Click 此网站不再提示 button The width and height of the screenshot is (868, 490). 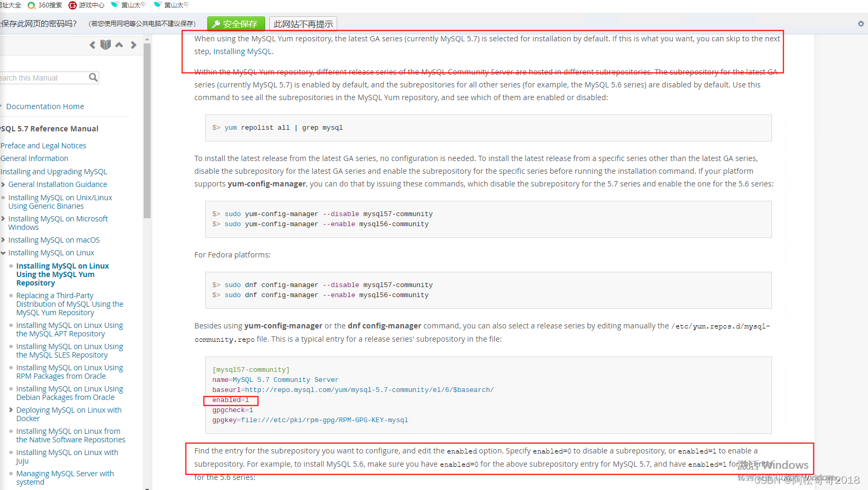tap(303, 24)
